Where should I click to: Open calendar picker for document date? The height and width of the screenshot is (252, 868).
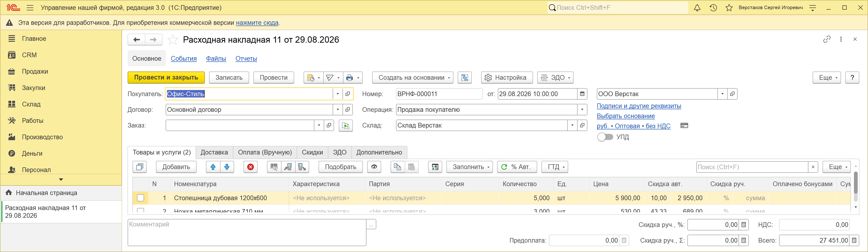pos(582,94)
